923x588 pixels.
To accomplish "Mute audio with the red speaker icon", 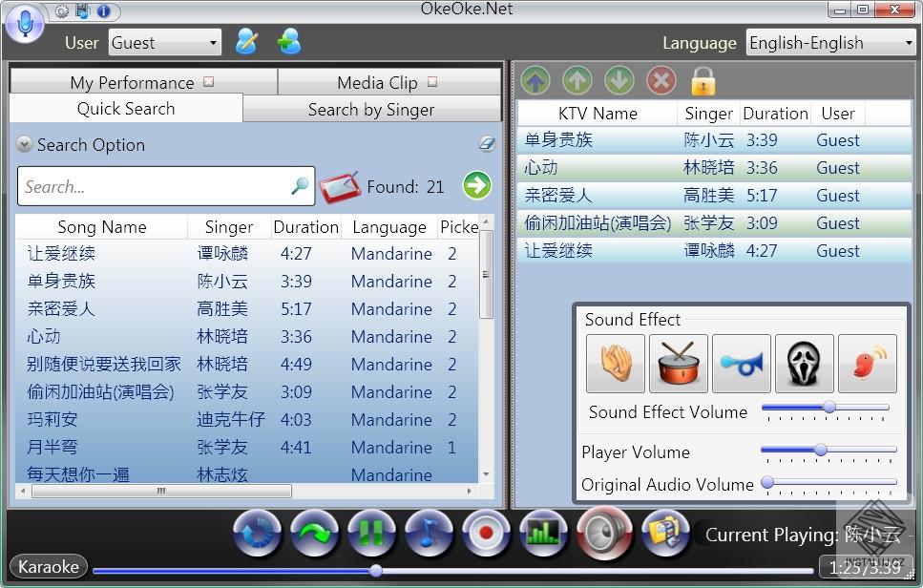I will 604,535.
